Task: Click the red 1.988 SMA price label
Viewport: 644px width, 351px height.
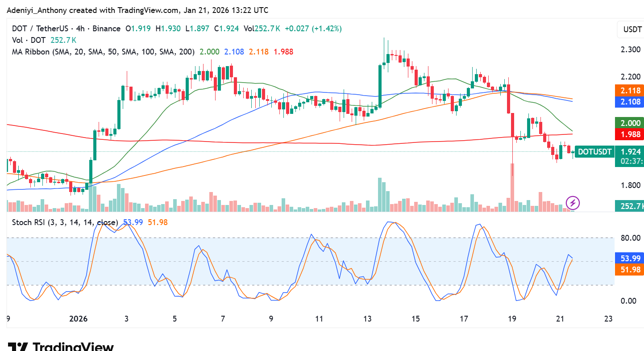Action: [x=631, y=134]
